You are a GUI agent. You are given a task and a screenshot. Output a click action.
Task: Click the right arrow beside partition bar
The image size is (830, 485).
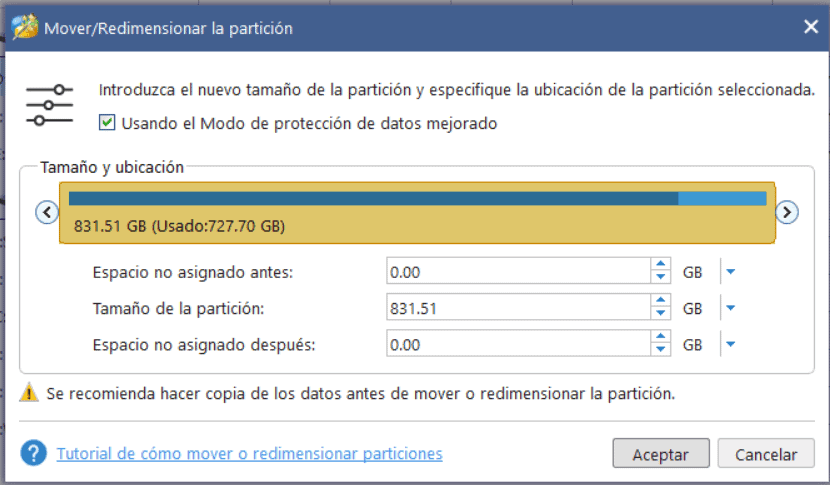(x=788, y=211)
